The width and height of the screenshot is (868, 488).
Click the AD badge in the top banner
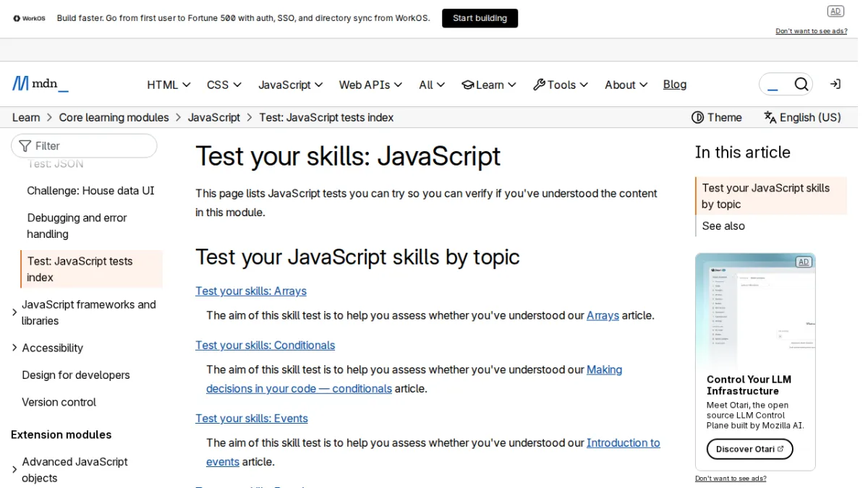click(835, 11)
